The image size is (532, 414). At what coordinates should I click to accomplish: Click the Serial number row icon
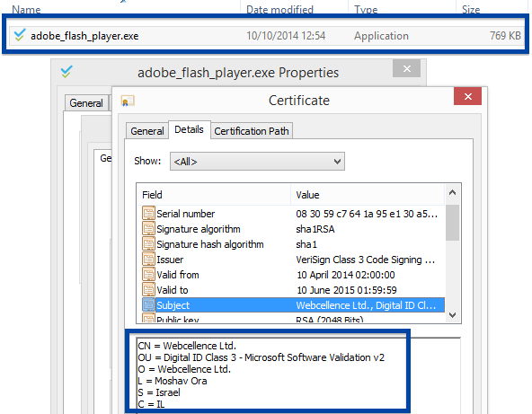(x=148, y=214)
